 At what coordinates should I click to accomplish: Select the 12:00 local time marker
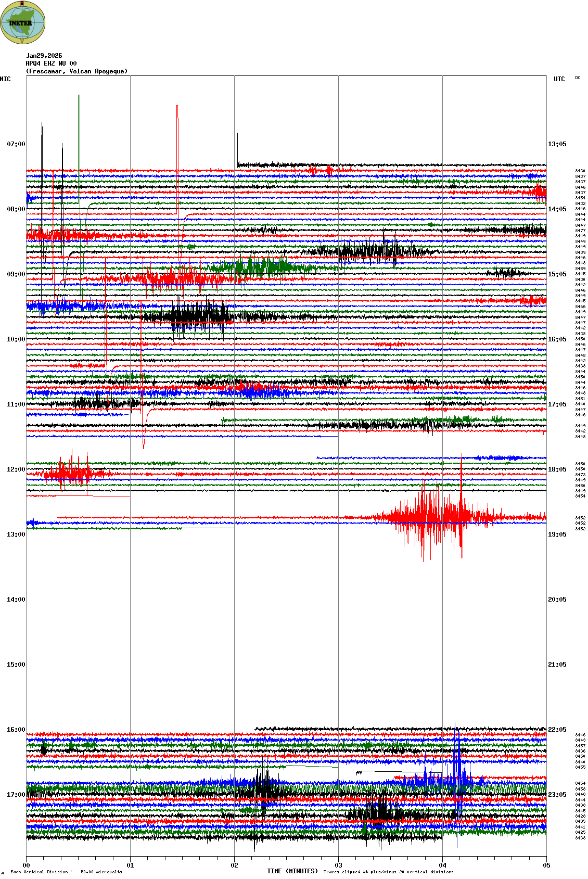point(16,469)
